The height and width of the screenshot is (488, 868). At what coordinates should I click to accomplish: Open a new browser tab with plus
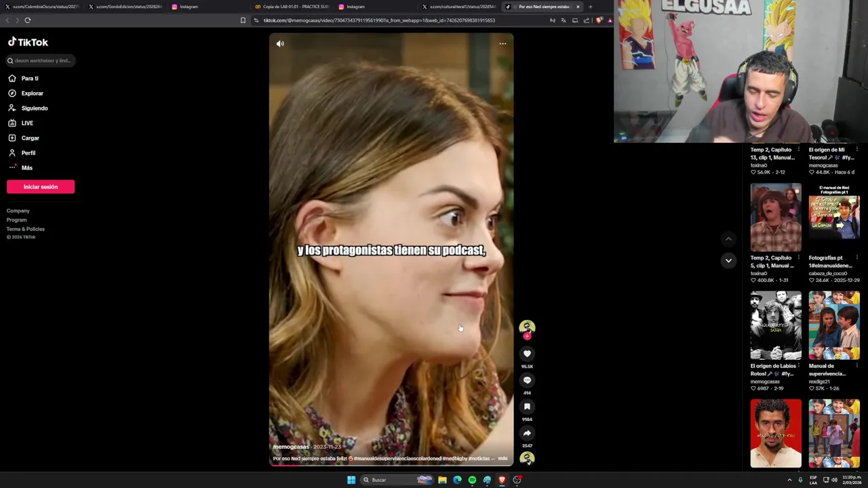tap(590, 7)
